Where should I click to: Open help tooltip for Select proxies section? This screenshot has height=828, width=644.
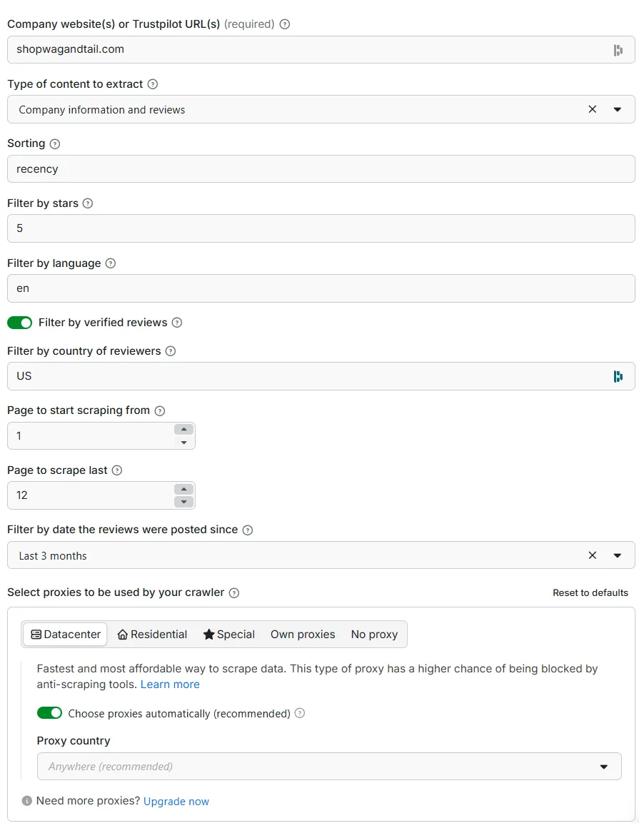click(x=233, y=592)
